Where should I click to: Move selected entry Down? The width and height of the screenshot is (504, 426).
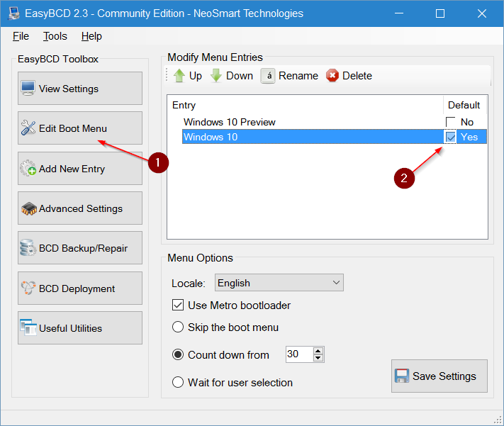pyautogui.click(x=231, y=76)
